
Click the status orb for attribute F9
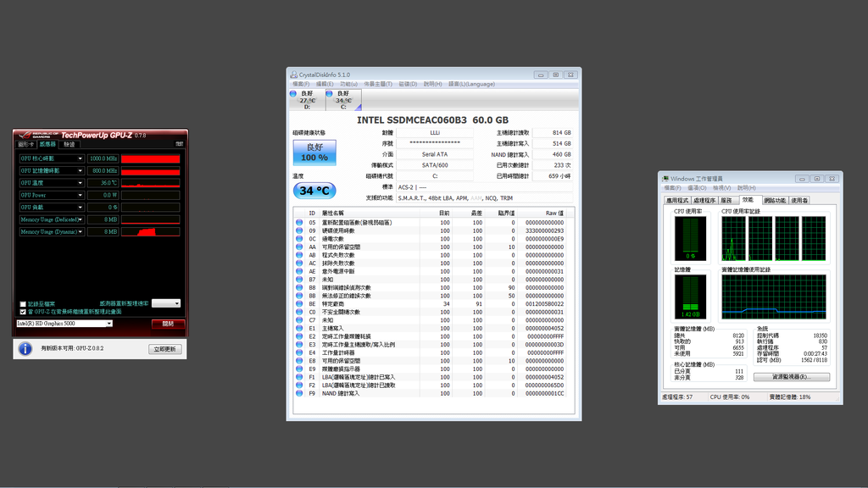point(299,393)
